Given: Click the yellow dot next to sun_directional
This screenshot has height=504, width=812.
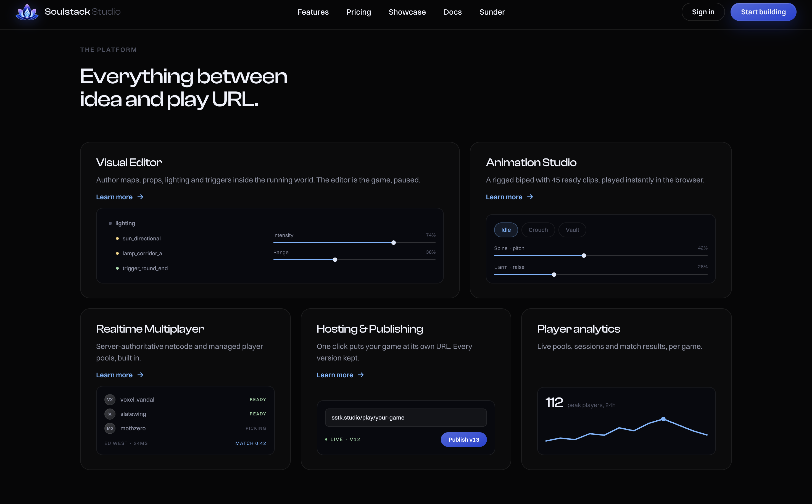Looking at the screenshot, I should point(117,238).
